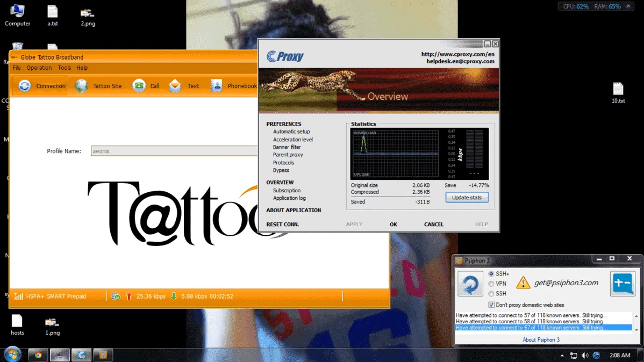The height and width of the screenshot is (362, 644).
Task: Toggle Don't proxy domestic web sites
Action: tap(491, 305)
